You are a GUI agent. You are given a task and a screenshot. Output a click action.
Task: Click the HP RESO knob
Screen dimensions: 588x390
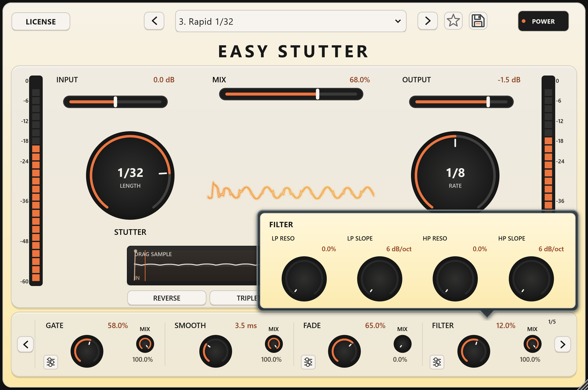(x=455, y=279)
